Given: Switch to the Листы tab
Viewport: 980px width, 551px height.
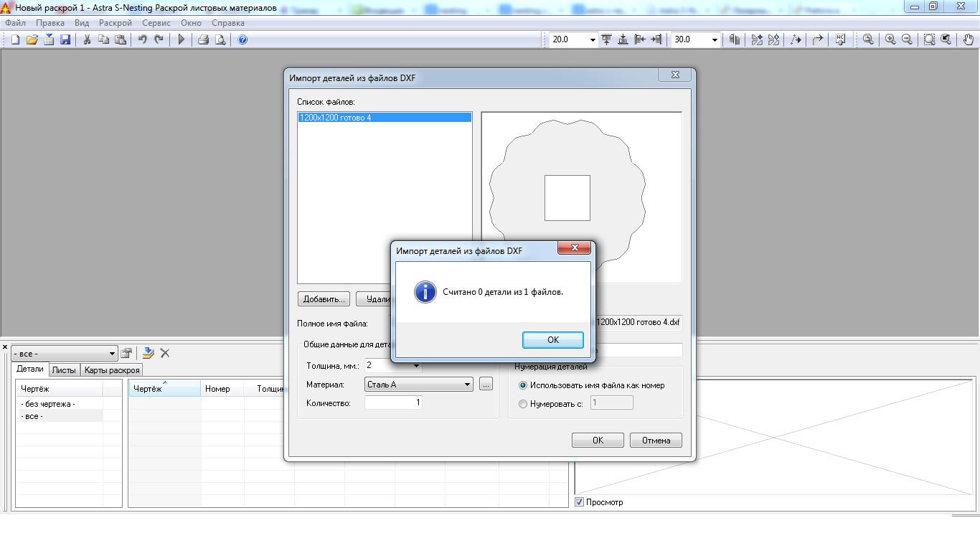Looking at the screenshot, I should click(x=64, y=370).
